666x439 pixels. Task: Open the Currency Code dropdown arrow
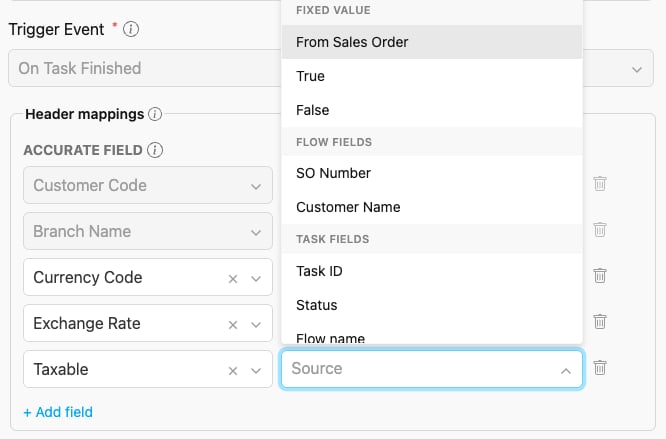point(256,279)
